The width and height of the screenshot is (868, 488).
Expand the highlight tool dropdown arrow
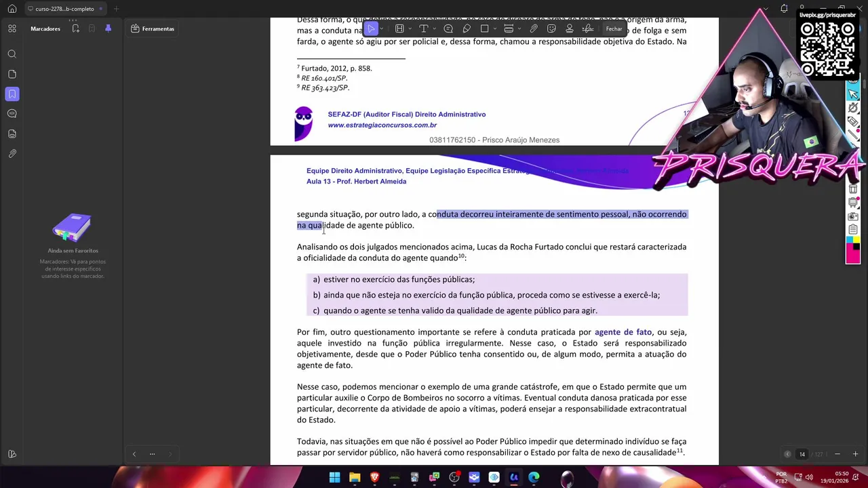tap(410, 28)
